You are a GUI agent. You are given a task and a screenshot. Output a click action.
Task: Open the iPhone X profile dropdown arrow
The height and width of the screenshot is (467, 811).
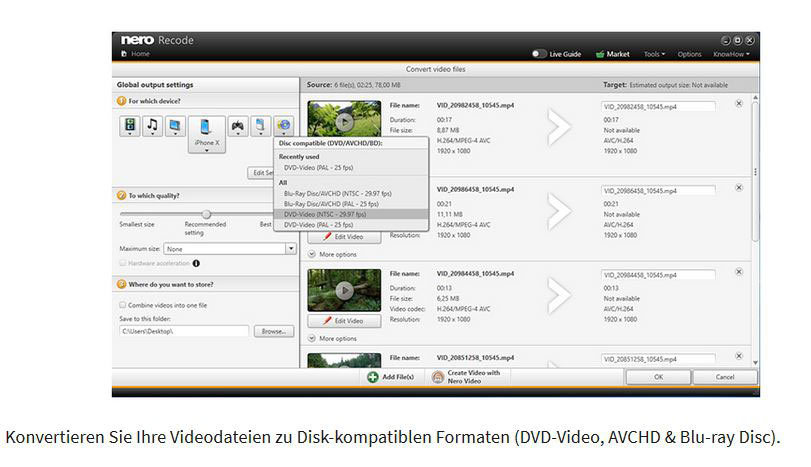(x=207, y=150)
